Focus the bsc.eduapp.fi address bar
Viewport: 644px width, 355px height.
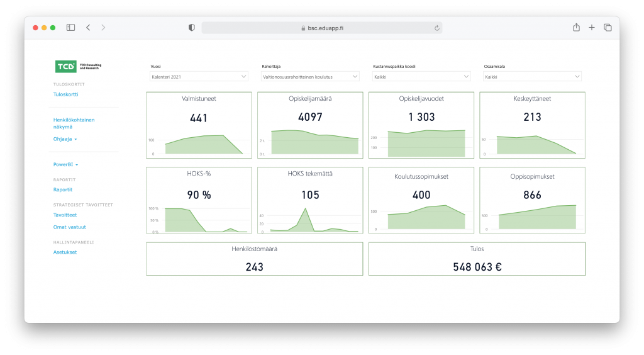(x=321, y=28)
